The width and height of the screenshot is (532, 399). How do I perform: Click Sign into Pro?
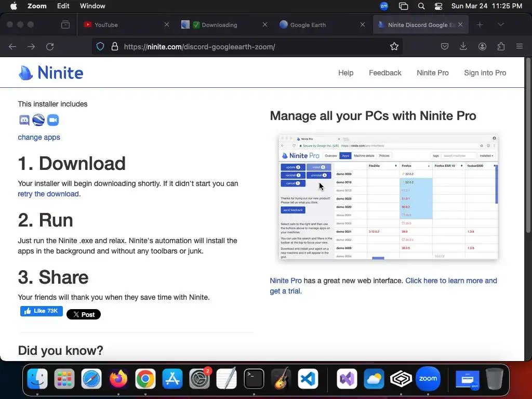pos(485,73)
